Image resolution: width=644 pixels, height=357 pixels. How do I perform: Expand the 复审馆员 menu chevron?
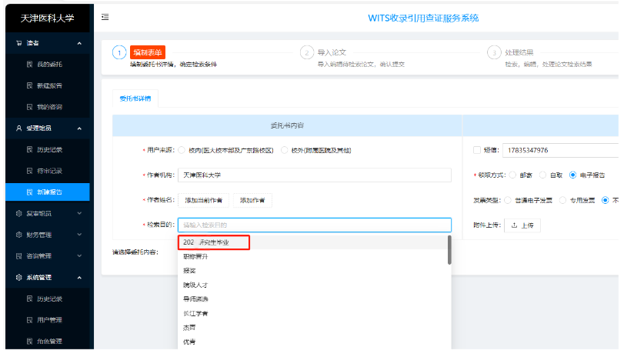click(79, 213)
